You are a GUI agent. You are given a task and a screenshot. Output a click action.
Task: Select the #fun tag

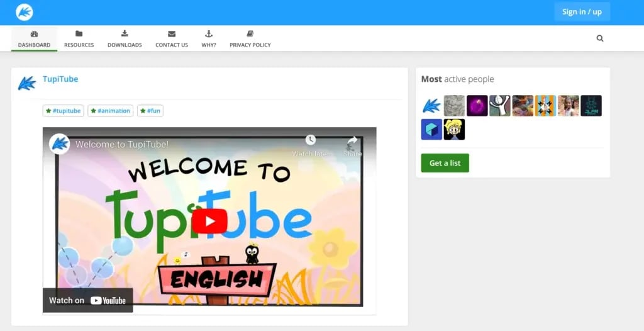click(x=150, y=111)
